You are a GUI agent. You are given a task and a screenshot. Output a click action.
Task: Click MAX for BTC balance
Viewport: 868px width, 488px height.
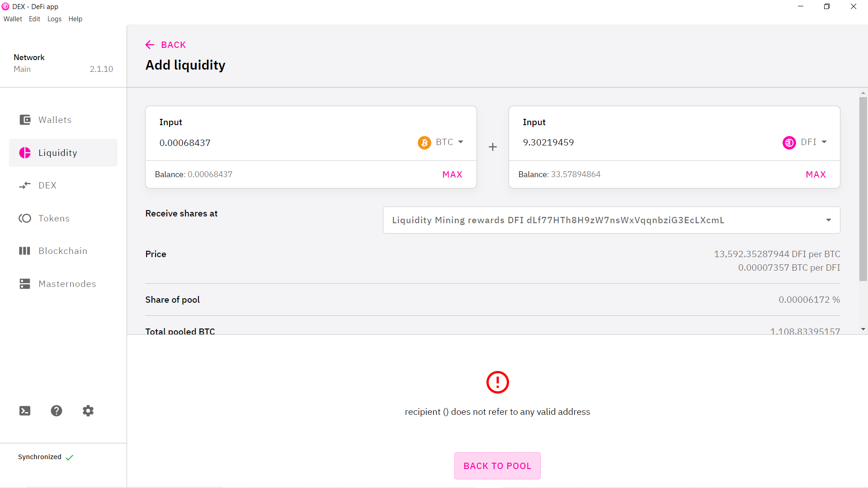click(453, 174)
